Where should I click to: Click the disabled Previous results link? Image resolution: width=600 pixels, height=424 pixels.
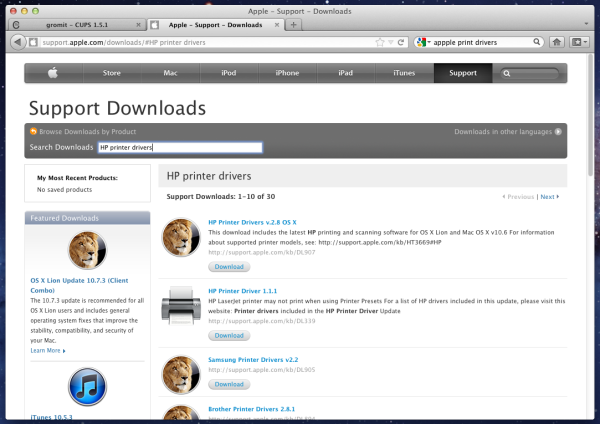pyautogui.click(x=518, y=197)
